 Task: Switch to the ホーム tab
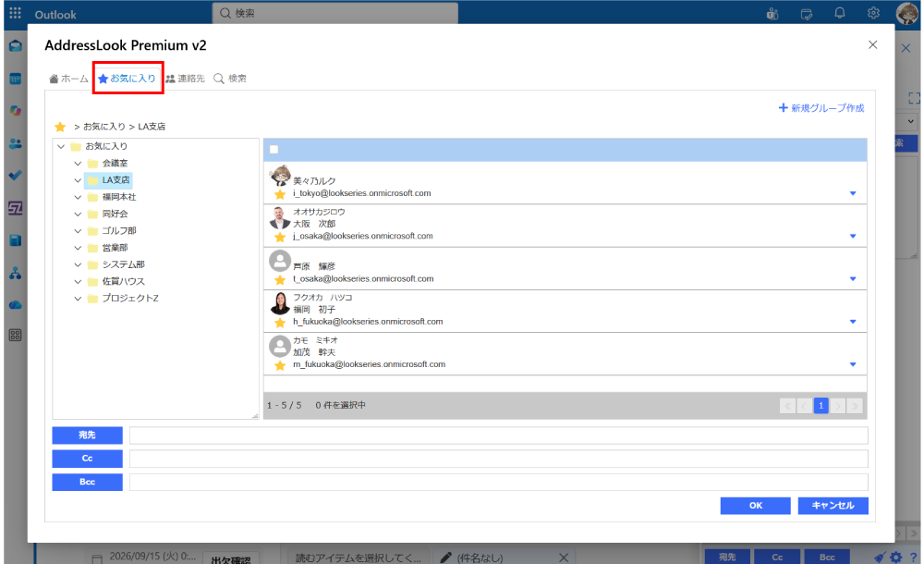coord(69,79)
